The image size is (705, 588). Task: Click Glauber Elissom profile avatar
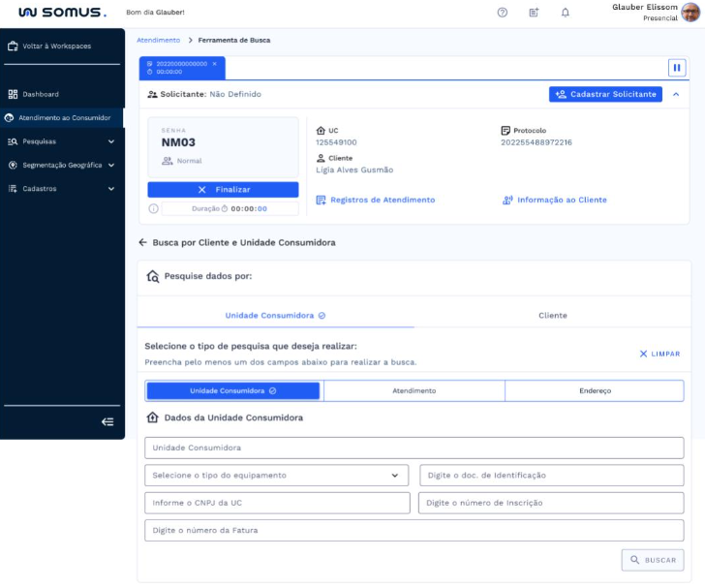690,13
